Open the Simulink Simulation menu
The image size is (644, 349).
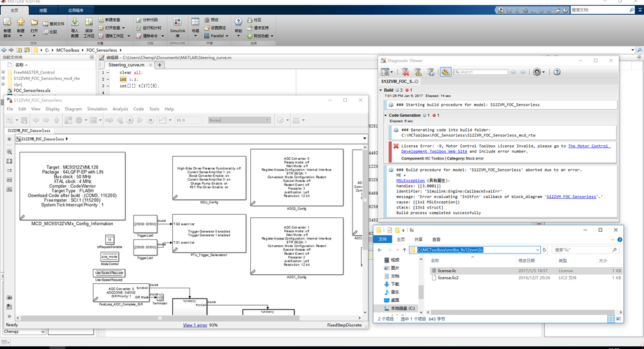tap(97, 109)
